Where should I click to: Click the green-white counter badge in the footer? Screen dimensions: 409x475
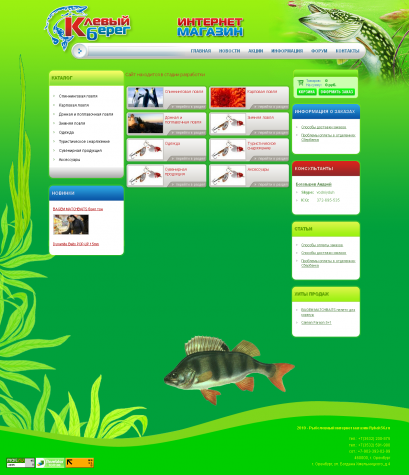(x=50, y=463)
